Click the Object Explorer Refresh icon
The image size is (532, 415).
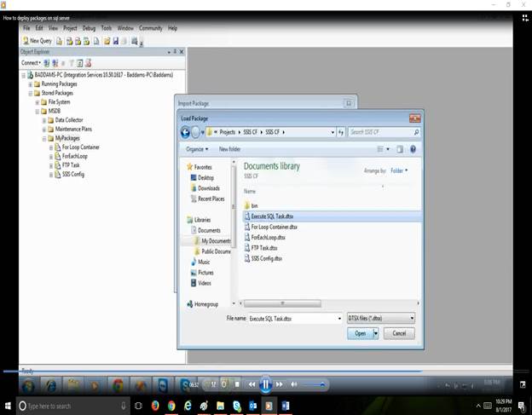pyautogui.click(x=80, y=63)
